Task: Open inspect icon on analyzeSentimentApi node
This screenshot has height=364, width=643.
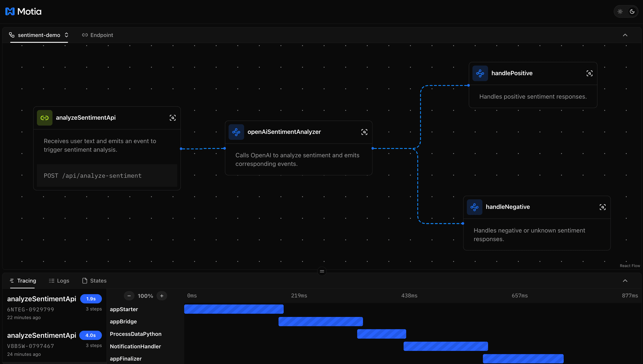Action: click(173, 118)
